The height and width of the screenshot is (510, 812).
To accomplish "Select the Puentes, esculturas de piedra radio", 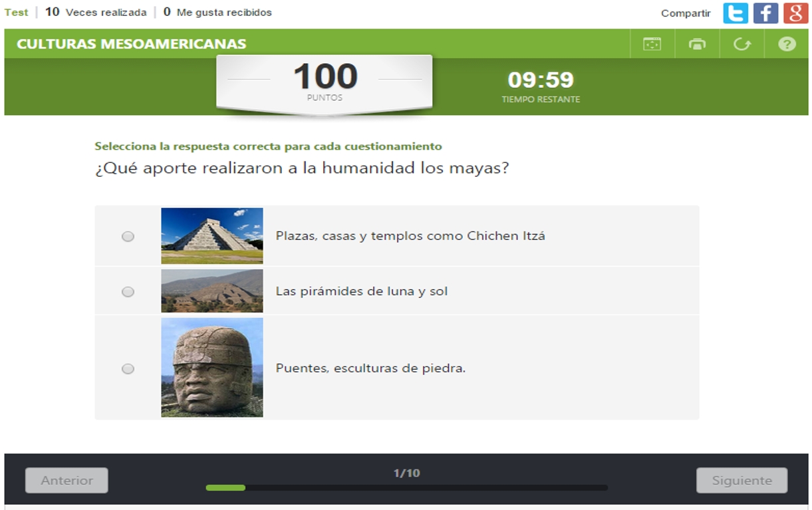I will (x=128, y=368).
